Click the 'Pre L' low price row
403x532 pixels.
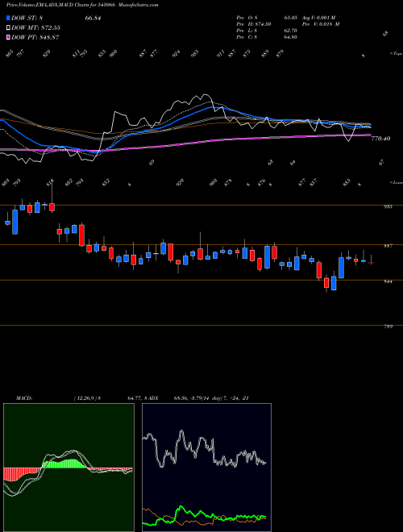pyautogui.click(x=267, y=30)
